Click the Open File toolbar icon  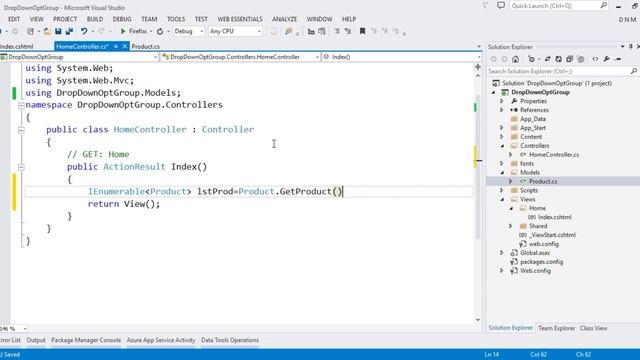point(47,31)
